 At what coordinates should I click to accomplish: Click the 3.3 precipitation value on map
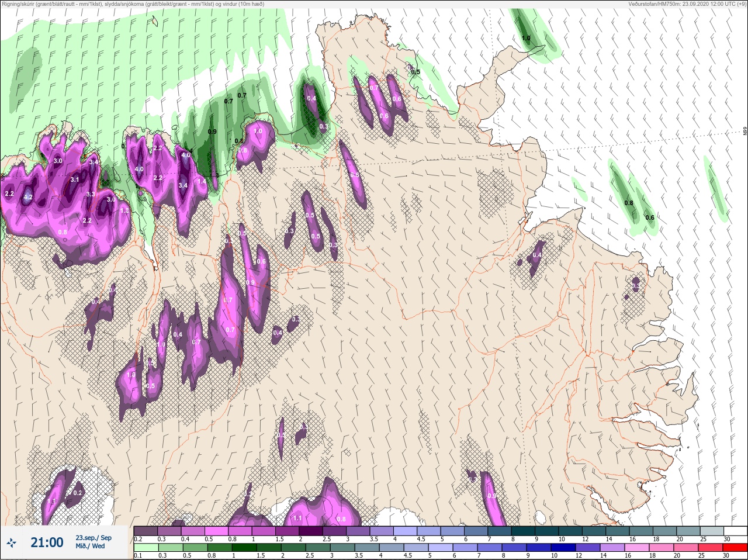tap(91, 194)
